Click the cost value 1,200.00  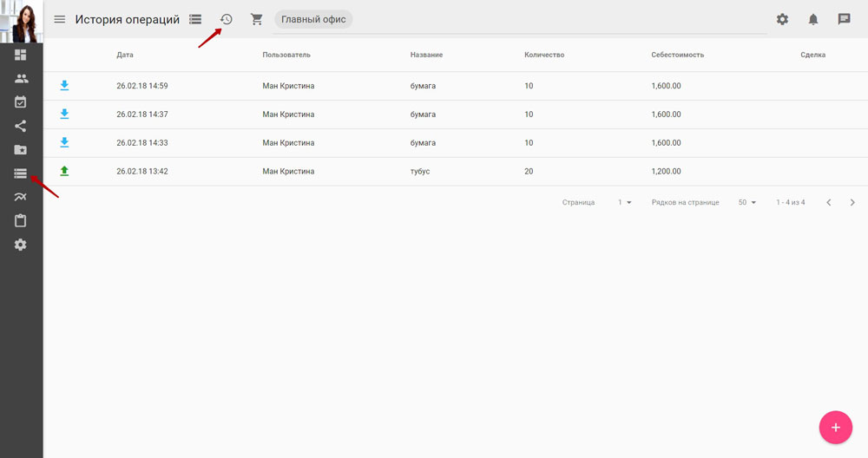(666, 171)
